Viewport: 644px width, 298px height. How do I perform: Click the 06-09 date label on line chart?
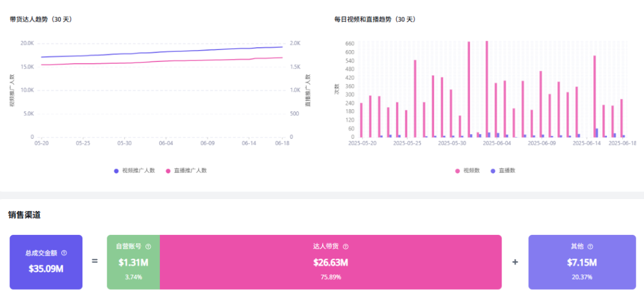[x=208, y=143]
